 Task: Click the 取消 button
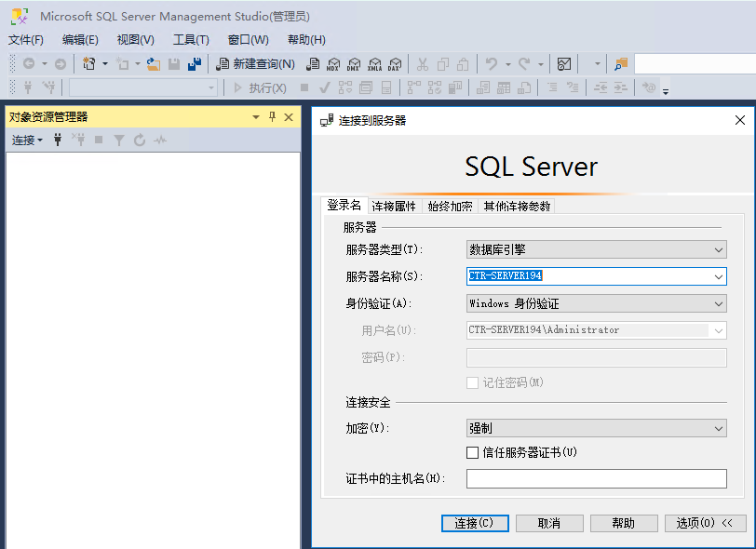pos(549,523)
